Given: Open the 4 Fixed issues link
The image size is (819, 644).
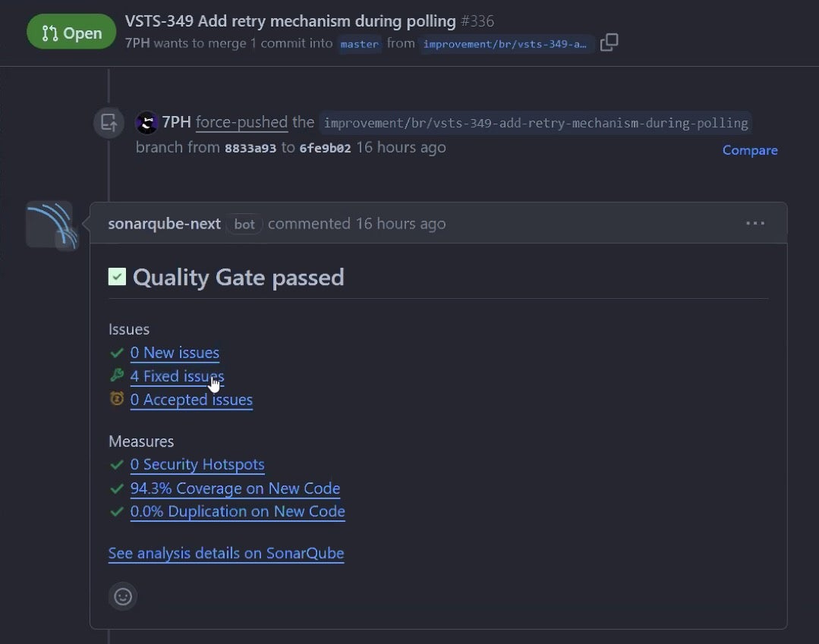Looking at the screenshot, I should pyautogui.click(x=177, y=375).
